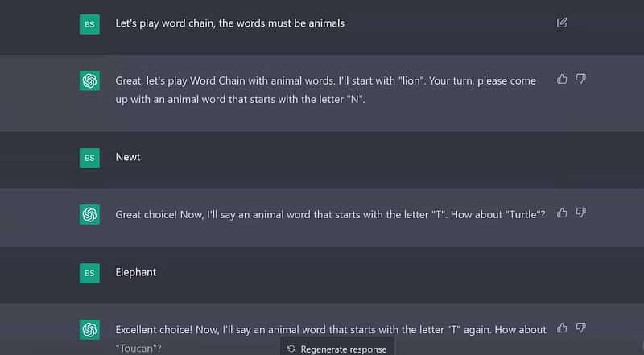644x355 pixels.
Task: Click ChatGPT avatar beside "Toucan" reply
Action: [x=89, y=329]
